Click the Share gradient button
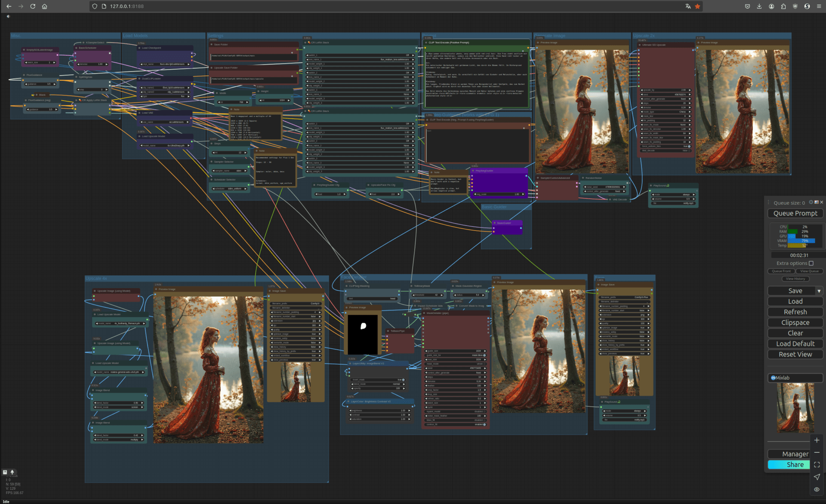 point(789,465)
